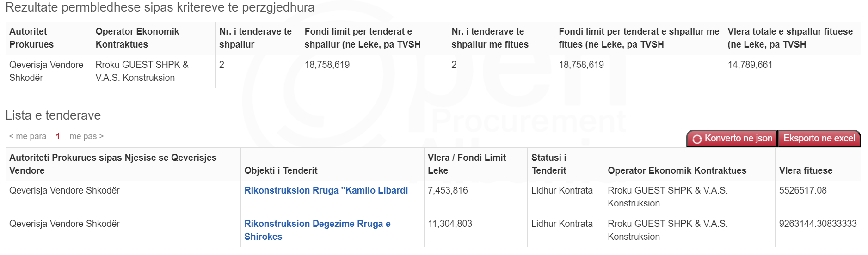
Task: Select page number 1 in pagination
Action: (x=58, y=136)
